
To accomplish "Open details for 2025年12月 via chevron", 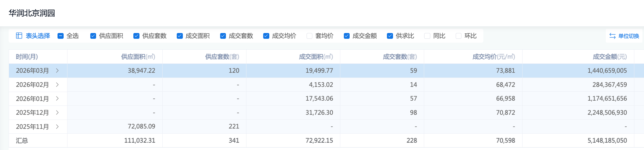I will click(58, 113).
